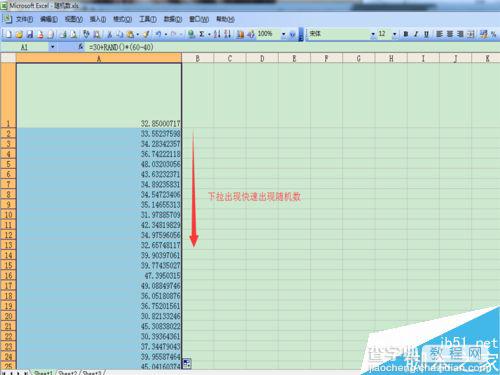
Task: Run the spelling check icon
Action: (86, 34)
